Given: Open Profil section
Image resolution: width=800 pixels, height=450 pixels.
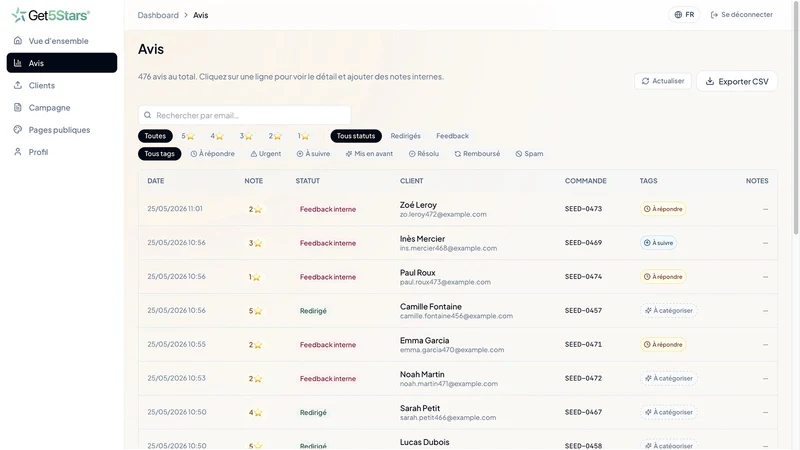Looking at the screenshot, I should coord(62,152).
